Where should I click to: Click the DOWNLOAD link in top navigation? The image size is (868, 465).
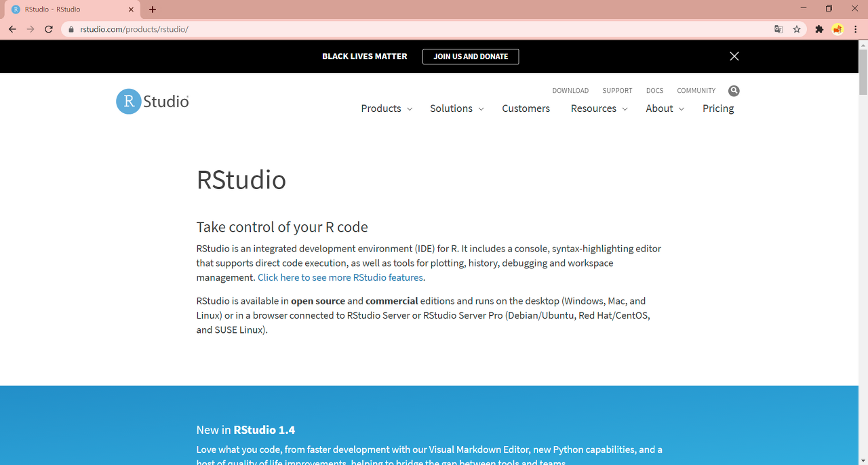570,91
